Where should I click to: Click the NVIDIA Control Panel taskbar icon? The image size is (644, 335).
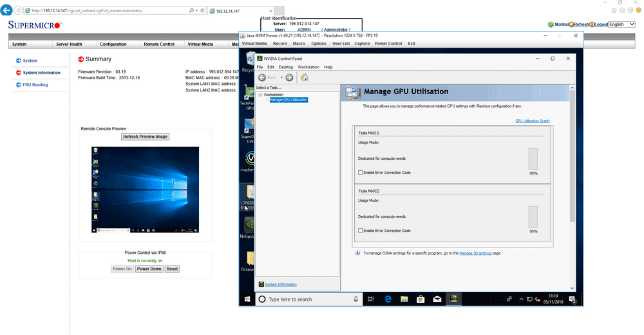click(x=453, y=299)
